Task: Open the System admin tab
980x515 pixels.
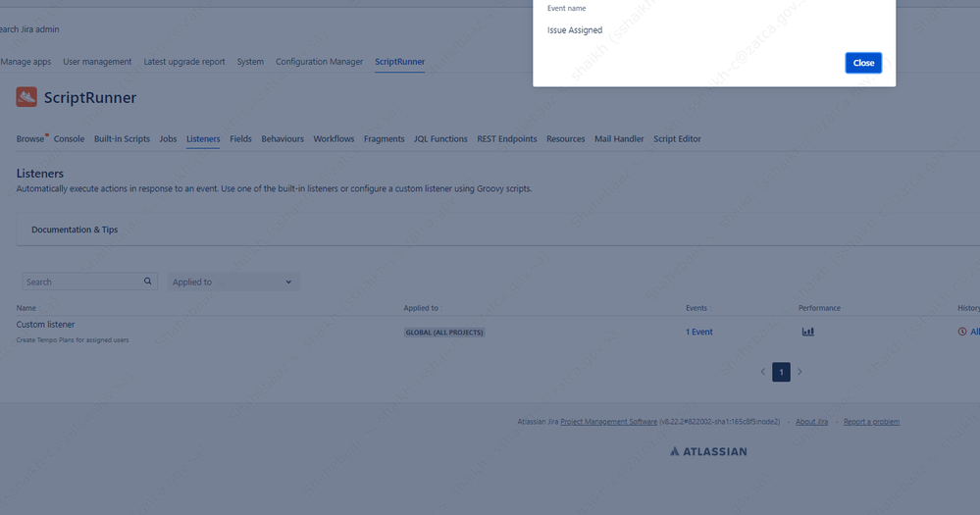Action: click(x=250, y=61)
